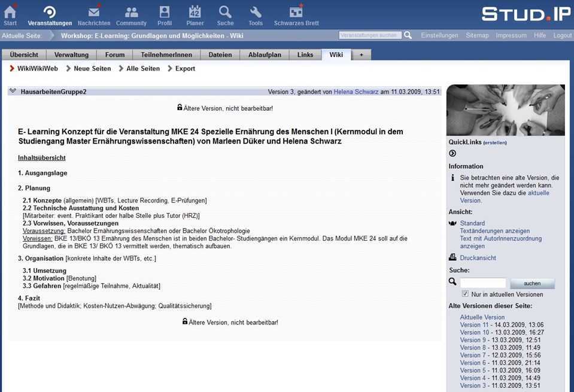
Task: Click the 'Textänderungen anzeigen' link
Action: pos(494,231)
